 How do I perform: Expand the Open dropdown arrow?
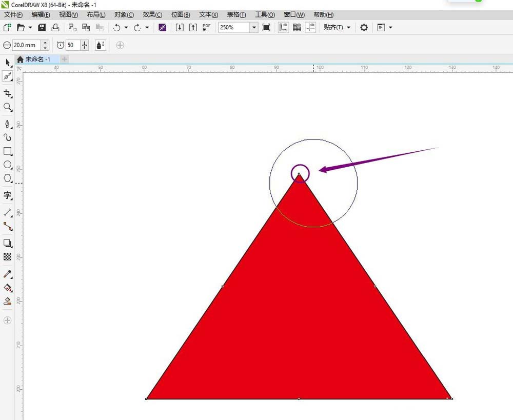point(30,28)
